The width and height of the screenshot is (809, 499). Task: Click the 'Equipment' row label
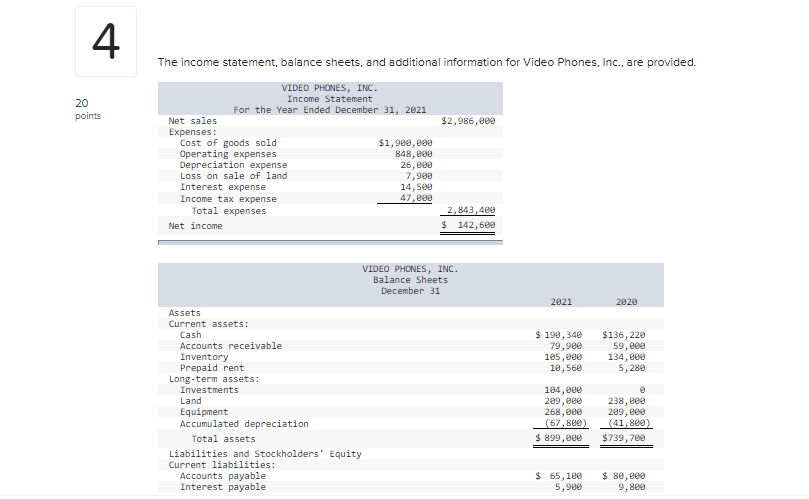[204, 412]
